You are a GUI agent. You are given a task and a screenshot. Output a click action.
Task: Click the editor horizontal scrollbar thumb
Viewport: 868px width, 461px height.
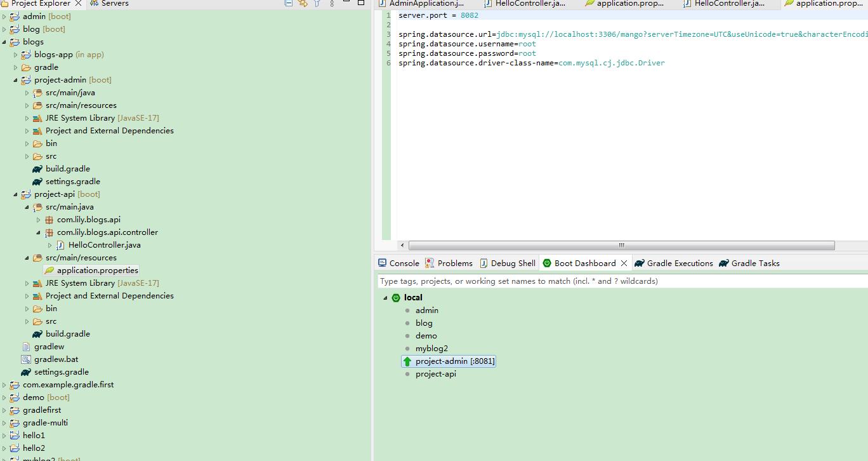coord(622,245)
